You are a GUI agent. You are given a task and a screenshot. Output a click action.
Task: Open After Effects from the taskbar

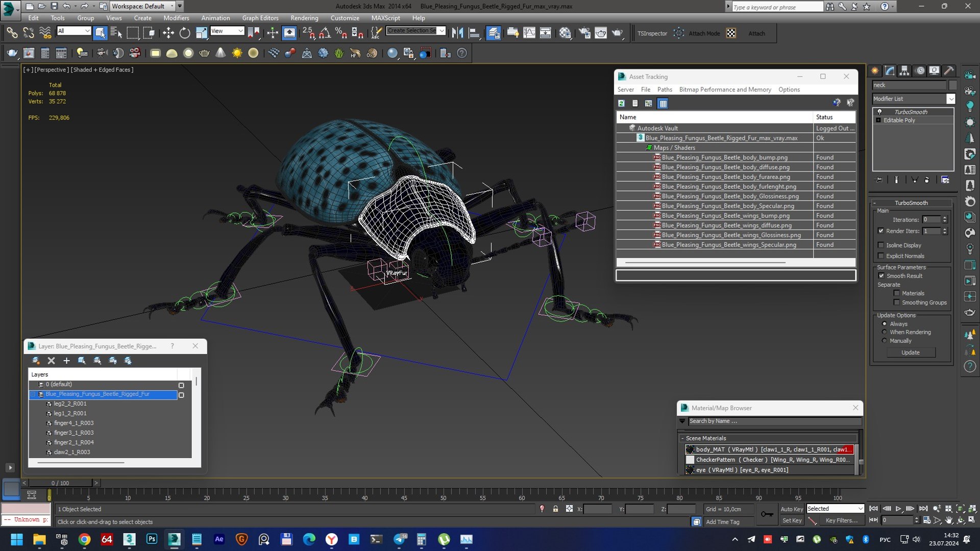click(219, 539)
